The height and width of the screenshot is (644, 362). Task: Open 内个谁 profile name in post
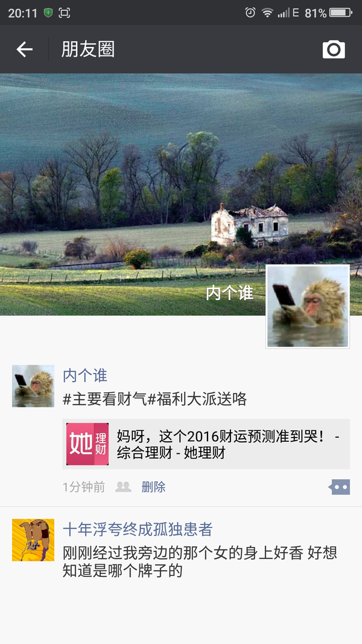[x=85, y=375]
